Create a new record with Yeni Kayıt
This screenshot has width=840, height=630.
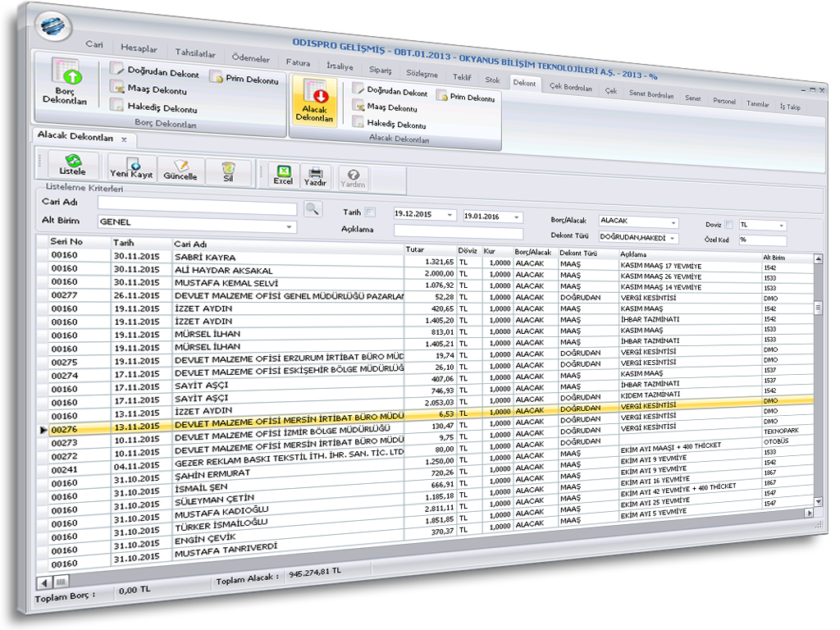[131, 169]
